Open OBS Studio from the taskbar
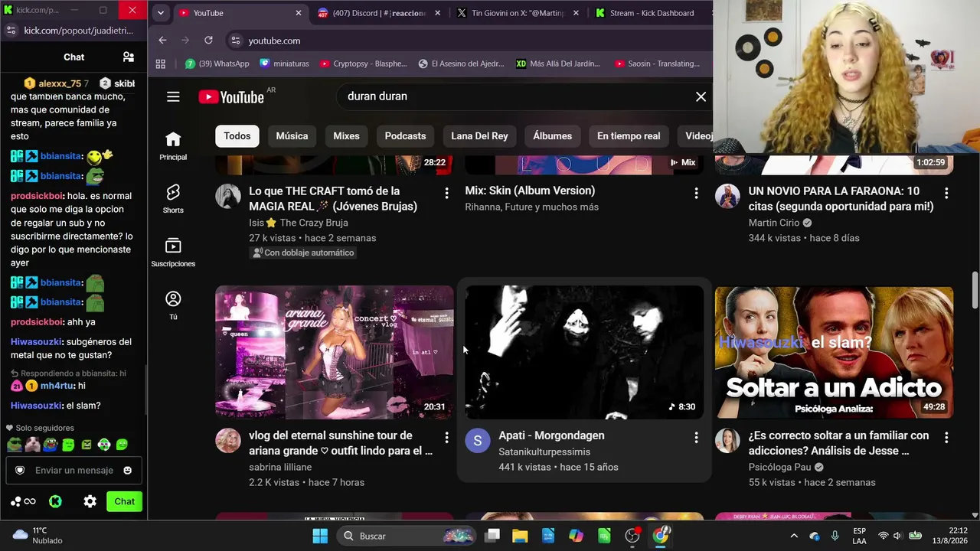The height and width of the screenshot is (551, 980). pos(632,536)
